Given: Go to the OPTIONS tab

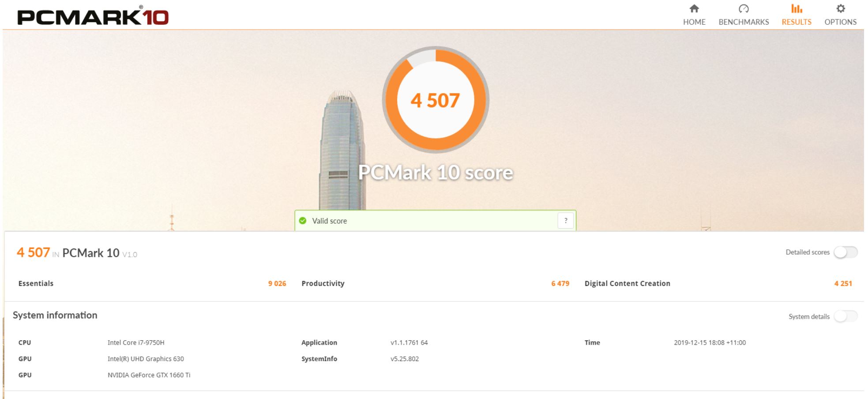Looking at the screenshot, I should [x=841, y=15].
